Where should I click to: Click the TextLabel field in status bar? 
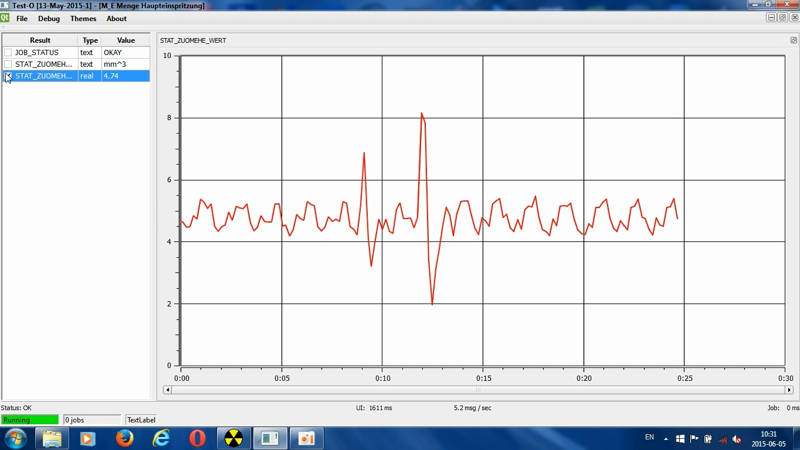(x=140, y=420)
